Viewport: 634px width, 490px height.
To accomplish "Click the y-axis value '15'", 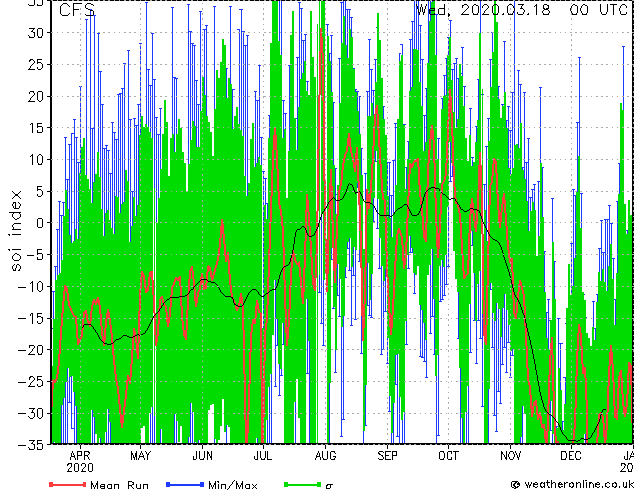I will coord(37,128).
